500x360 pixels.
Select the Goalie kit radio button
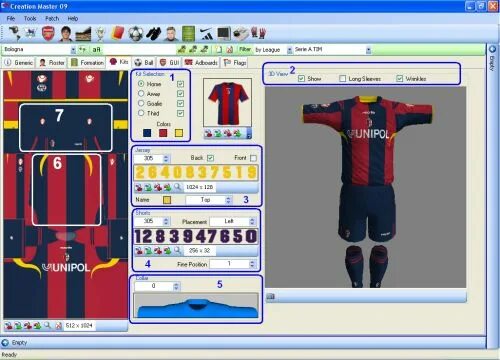[x=141, y=103]
